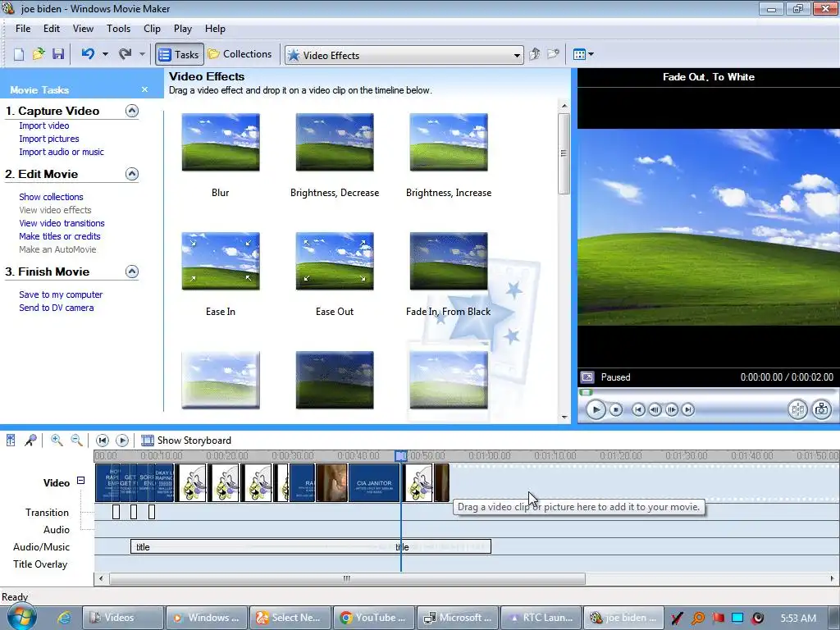Click the timeline playhead marker

pyautogui.click(x=400, y=456)
